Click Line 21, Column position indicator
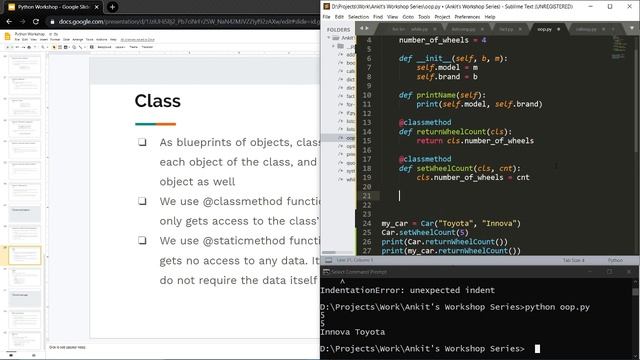 pos(354,260)
